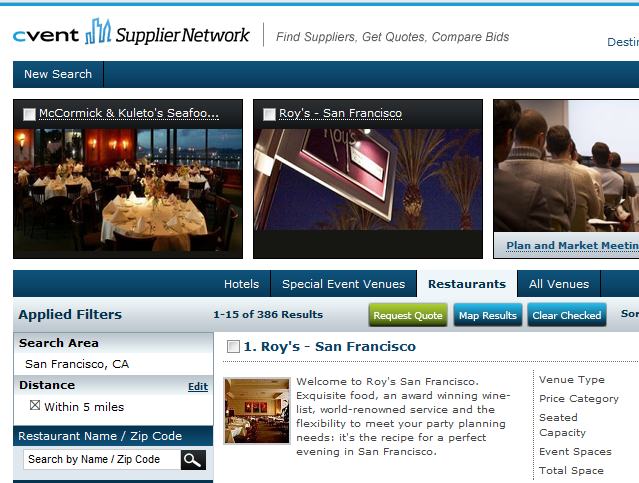The image size is (639, 483).
Task: Select the Restaurants tab
Action: [467, 284]
